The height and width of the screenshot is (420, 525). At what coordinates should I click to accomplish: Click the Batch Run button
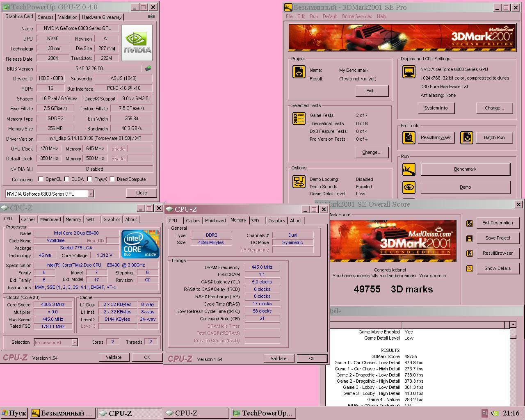tap(494, 137)
